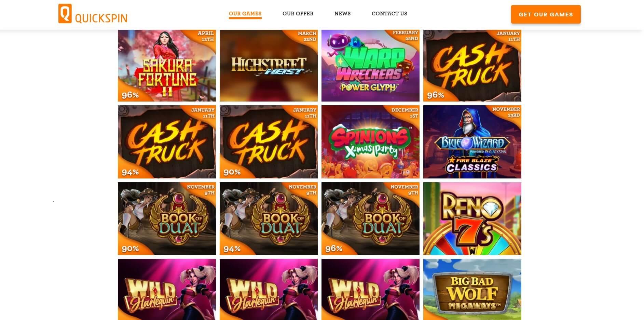Go to the Our Offer menu item
Viewport: 644px width, 320px height.
pyautogui.click(x=298, y=14)
